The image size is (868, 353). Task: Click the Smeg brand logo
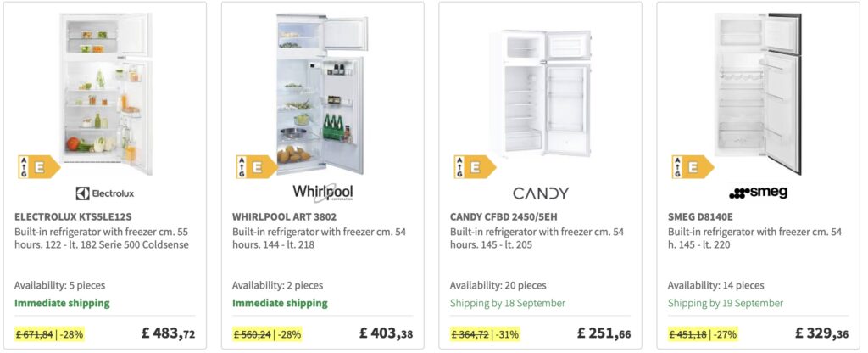[759, 193]
